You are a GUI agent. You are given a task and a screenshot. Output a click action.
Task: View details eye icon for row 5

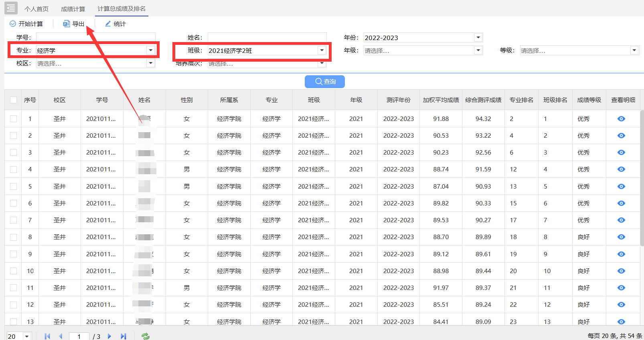coord(621,186)
